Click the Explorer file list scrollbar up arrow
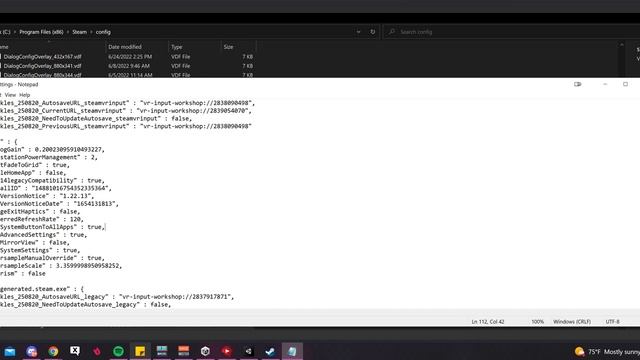Image resolution: width=640 pixels, height=360 pixels. coord(622,45)
